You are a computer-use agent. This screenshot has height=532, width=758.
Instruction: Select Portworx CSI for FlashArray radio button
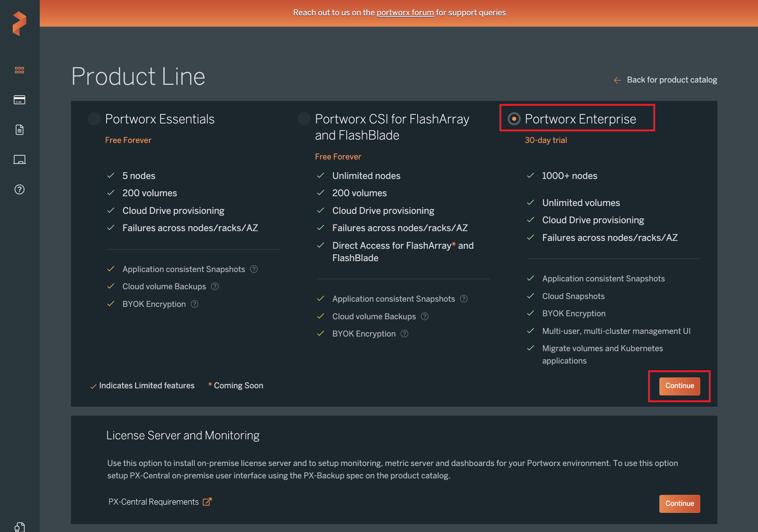(304, 119)
